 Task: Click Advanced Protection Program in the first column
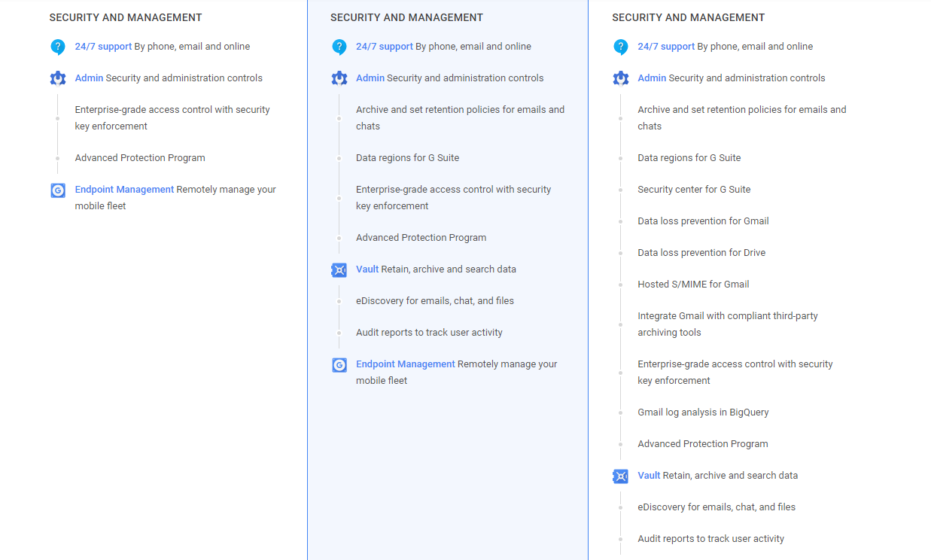tap(140, 157)
